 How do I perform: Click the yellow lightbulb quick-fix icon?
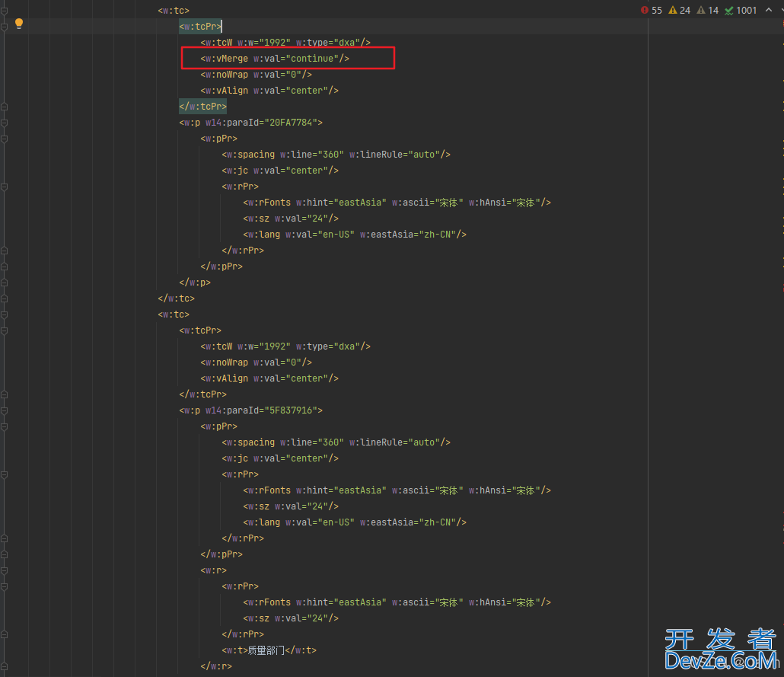pyautogui.click(x=19, y=24)
